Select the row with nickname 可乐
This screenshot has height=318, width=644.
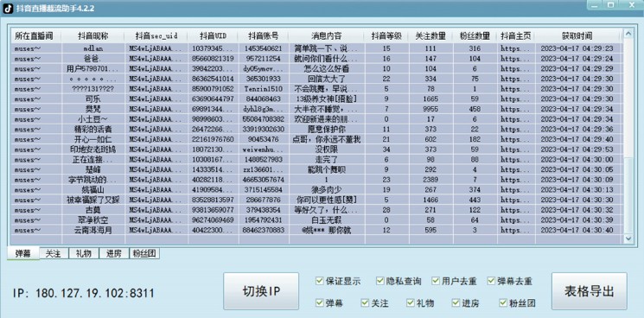(315, 99)
